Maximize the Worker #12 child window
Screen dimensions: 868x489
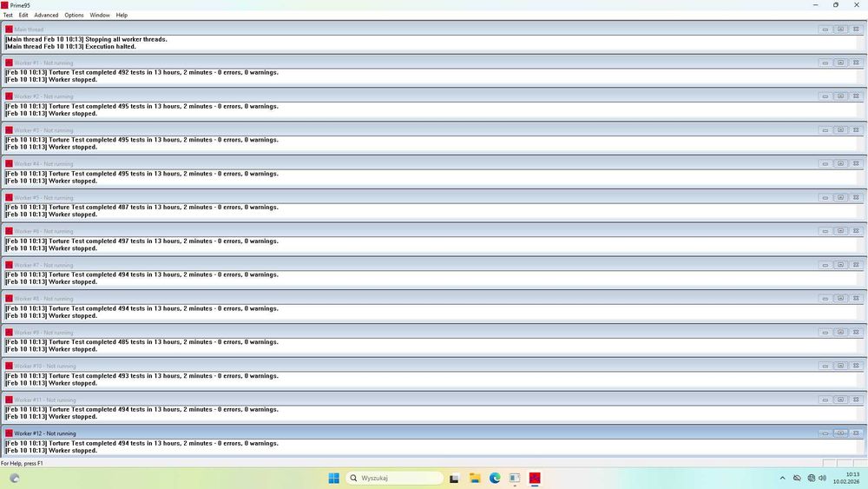(840, 433)
